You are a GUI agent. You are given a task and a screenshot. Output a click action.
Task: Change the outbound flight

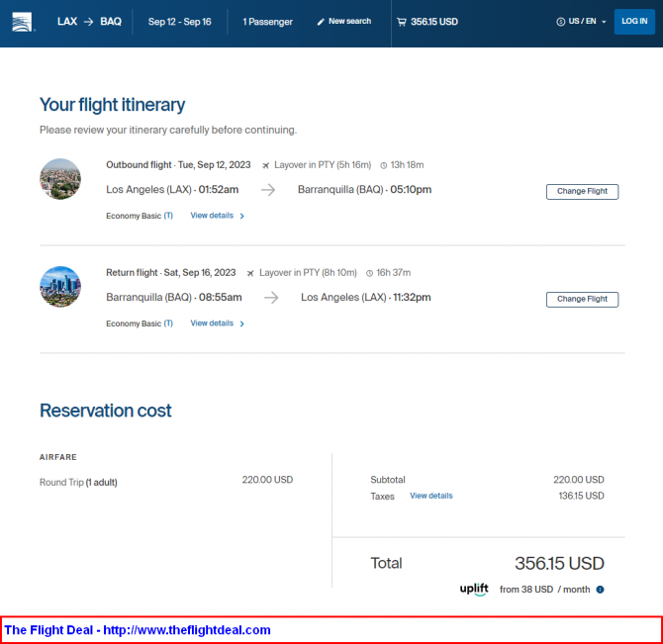[x=582, y=192]
